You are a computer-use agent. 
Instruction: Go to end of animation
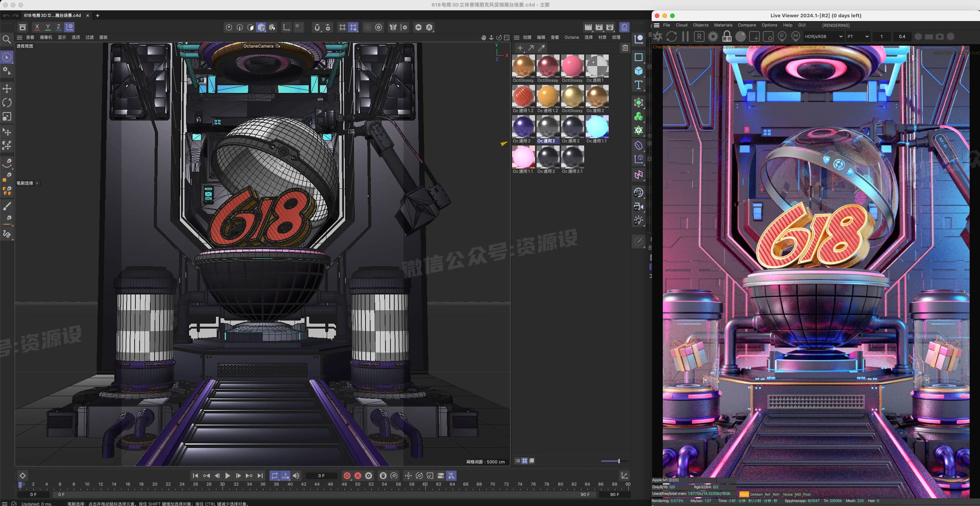click(x=260, y=476)
